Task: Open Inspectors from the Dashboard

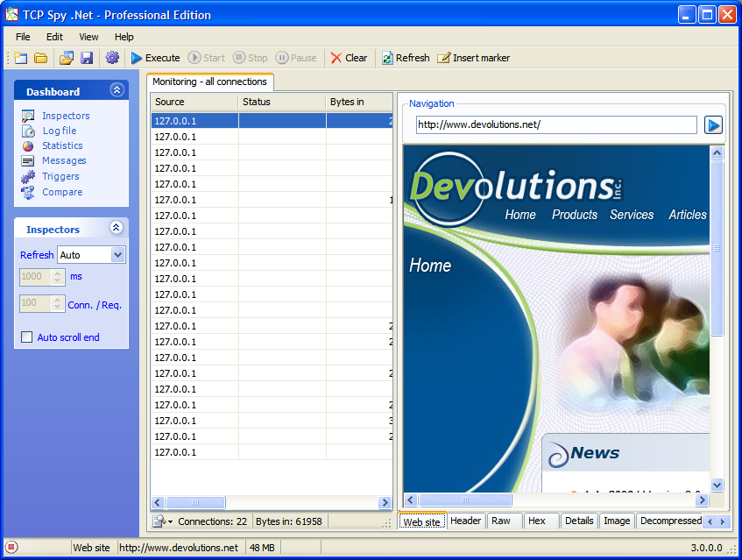Action: tap(66, 116)
